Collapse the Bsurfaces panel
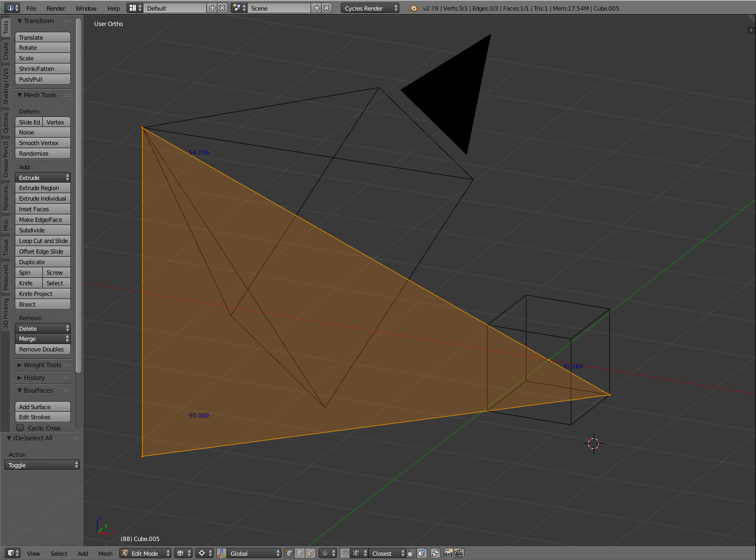Screen dimensions: 756x560 [20, 391]
